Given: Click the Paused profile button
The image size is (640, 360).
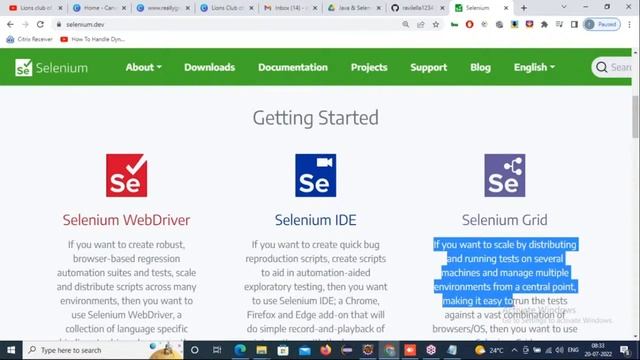Looking at the screenshot, I should [x=602, y=24].
